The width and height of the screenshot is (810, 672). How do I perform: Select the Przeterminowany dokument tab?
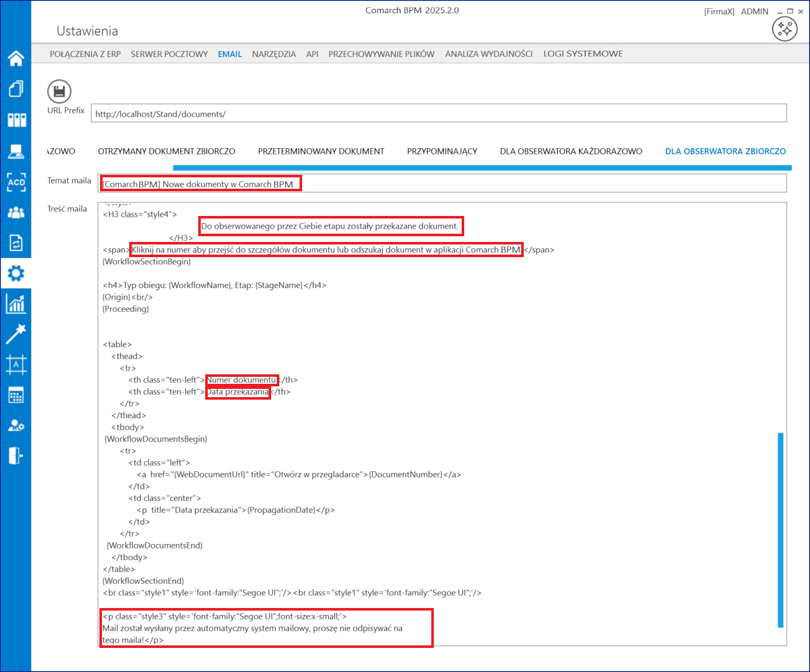tap(321, 151)
